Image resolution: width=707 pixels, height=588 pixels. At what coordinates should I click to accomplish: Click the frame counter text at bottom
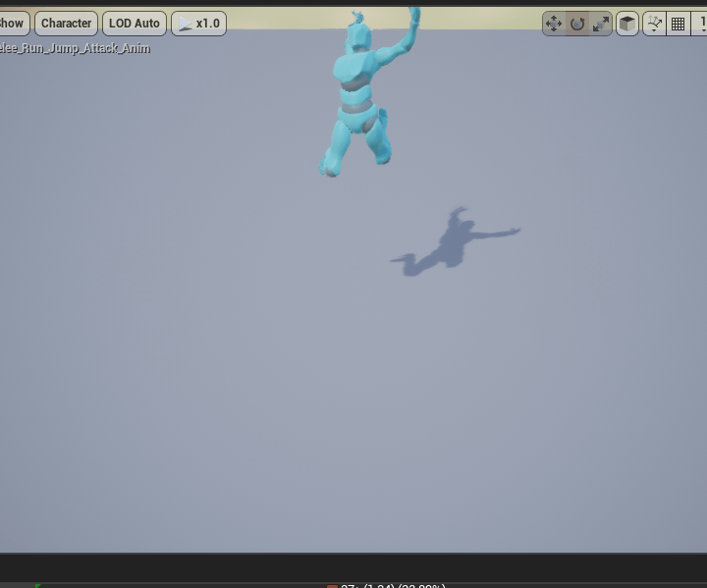(393, 585)
